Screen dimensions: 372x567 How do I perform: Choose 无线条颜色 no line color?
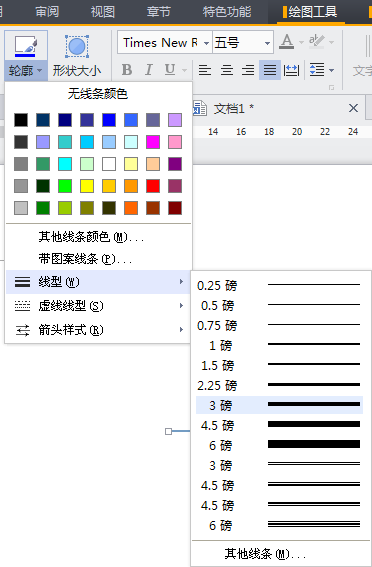[x=98, y=94]
